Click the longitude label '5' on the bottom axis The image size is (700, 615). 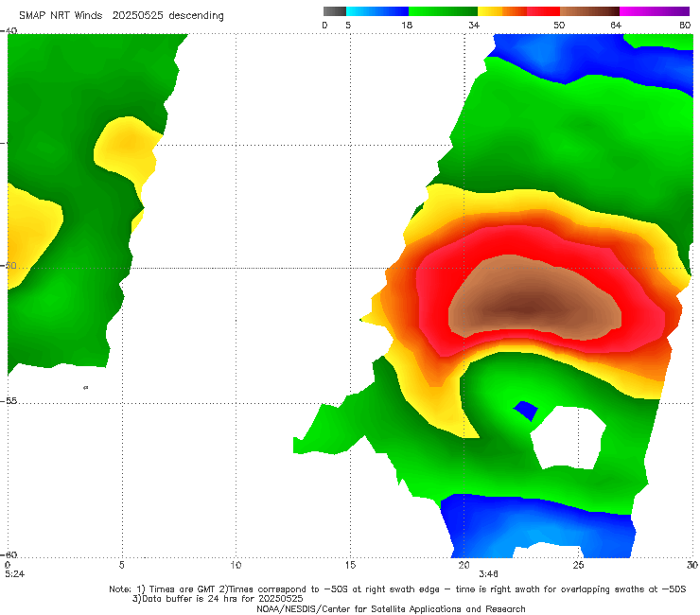click(121, 565)
